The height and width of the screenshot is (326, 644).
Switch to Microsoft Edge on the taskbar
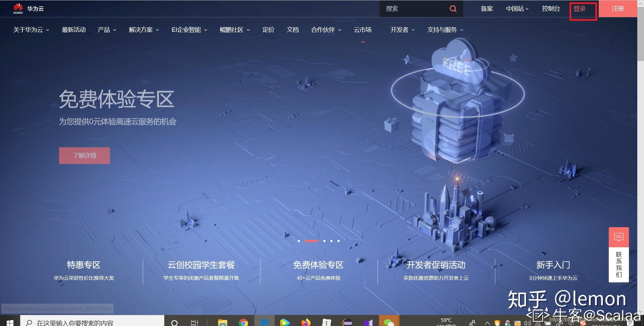tap(264, 323)
